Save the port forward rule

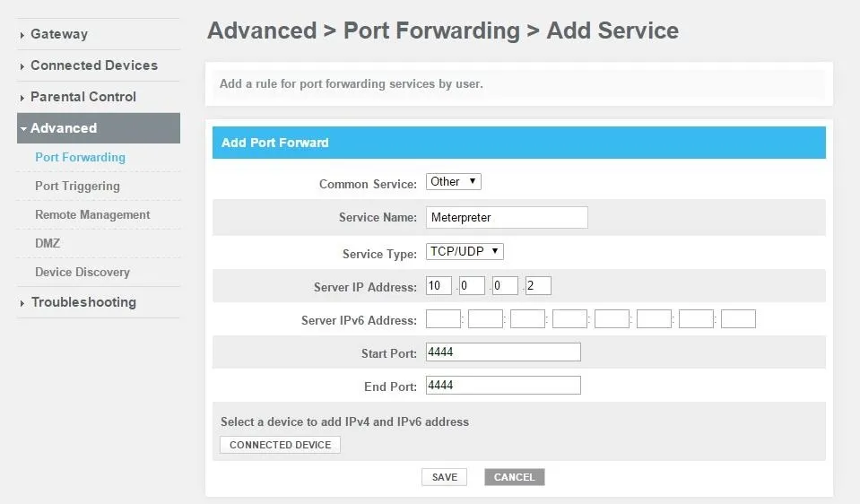[444, 477]
